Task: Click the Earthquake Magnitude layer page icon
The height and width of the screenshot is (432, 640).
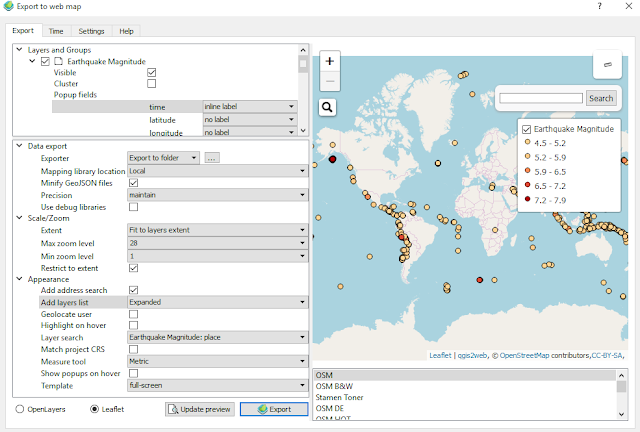Action: pos(59,61)
